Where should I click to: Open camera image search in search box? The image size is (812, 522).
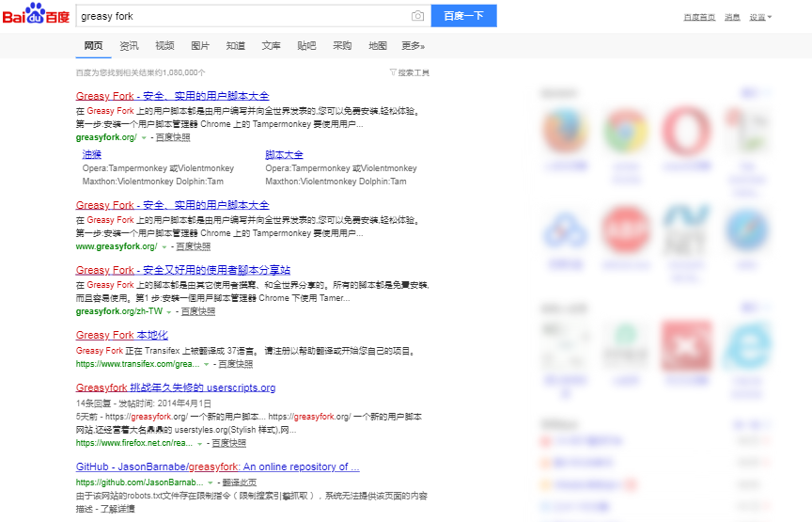pyautogui.click(x=417, y=16)
